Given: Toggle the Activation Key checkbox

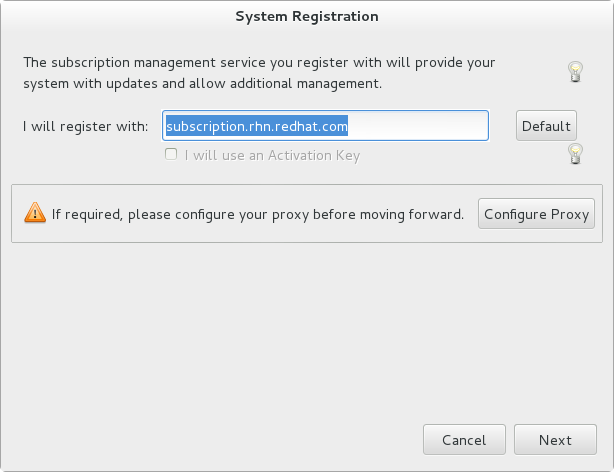Looking at the screenshot, I should pos(171,155).
